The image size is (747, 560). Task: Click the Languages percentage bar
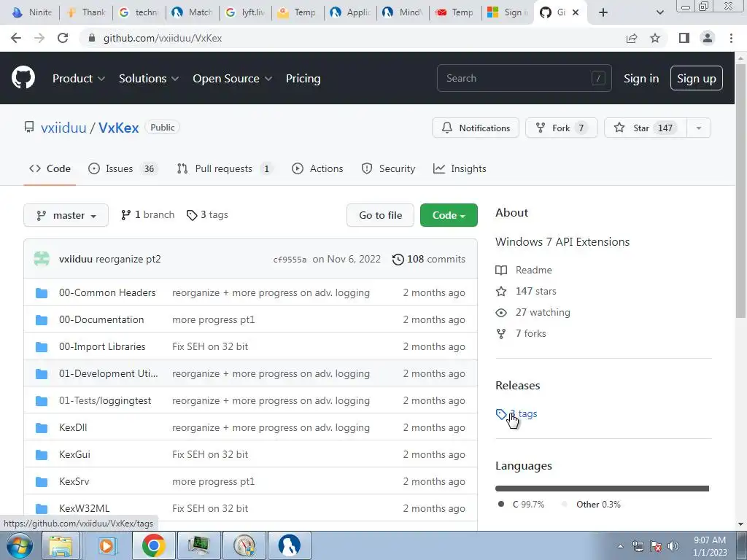click(602, 489)
